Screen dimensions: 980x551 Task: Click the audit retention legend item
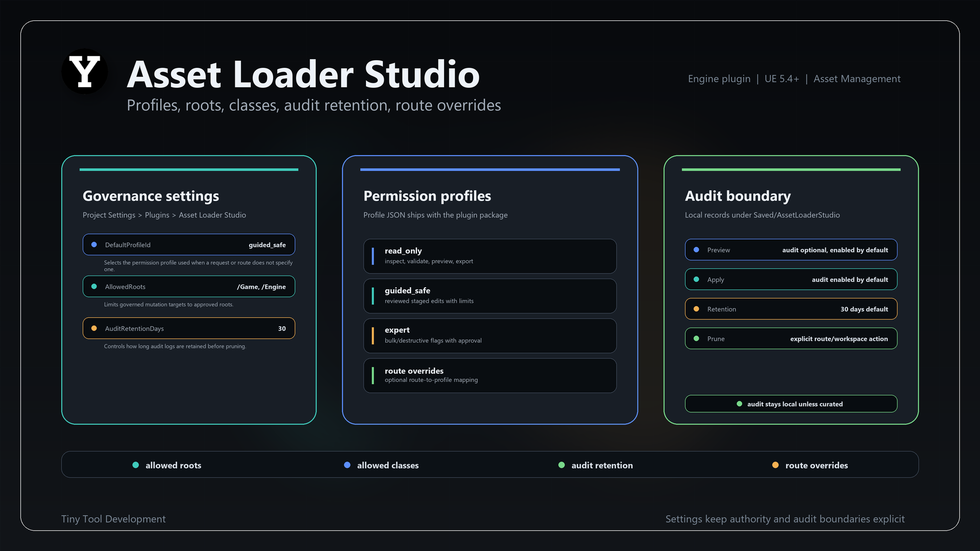coord(596,465)
